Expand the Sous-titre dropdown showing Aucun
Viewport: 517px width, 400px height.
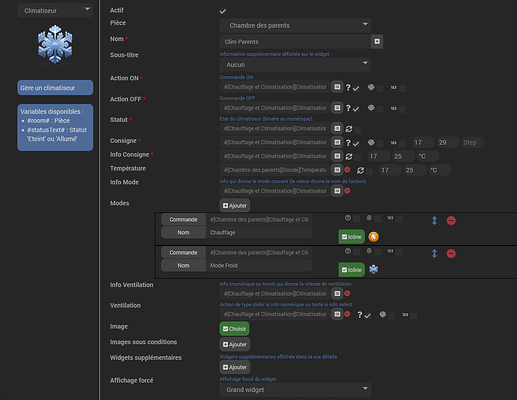tap(295, 65)
